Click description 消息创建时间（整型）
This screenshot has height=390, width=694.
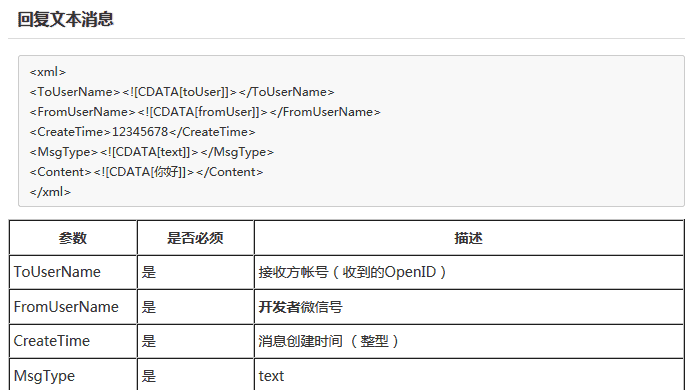tap(329, 341)
